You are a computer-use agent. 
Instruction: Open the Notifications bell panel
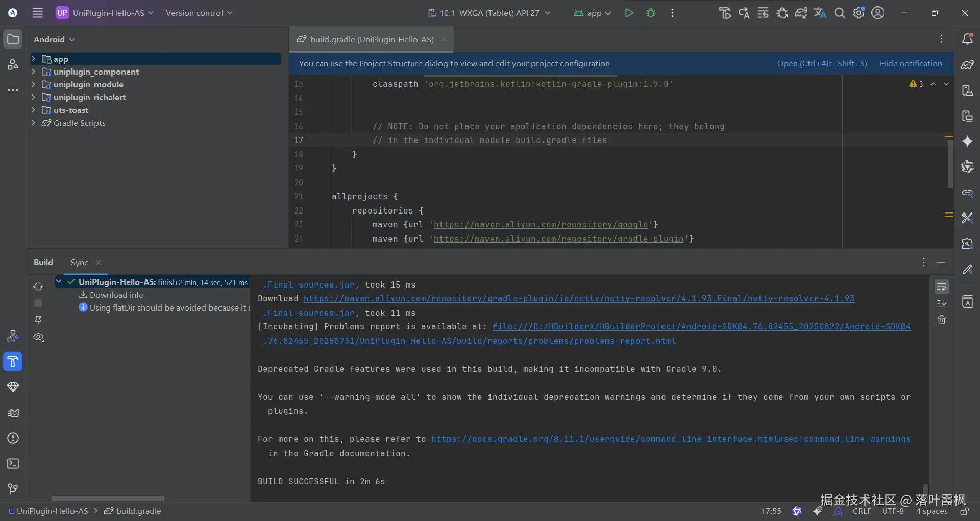pos(967,39)
